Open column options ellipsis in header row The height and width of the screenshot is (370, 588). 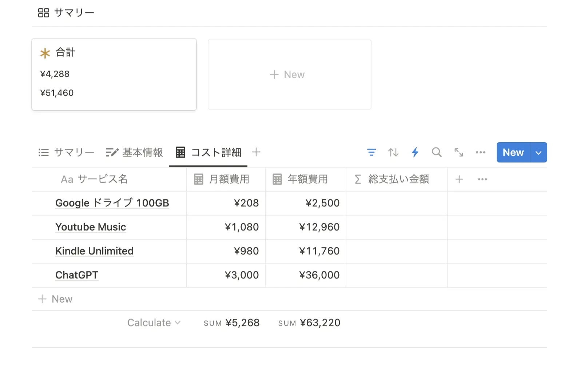tap(482, 179)
